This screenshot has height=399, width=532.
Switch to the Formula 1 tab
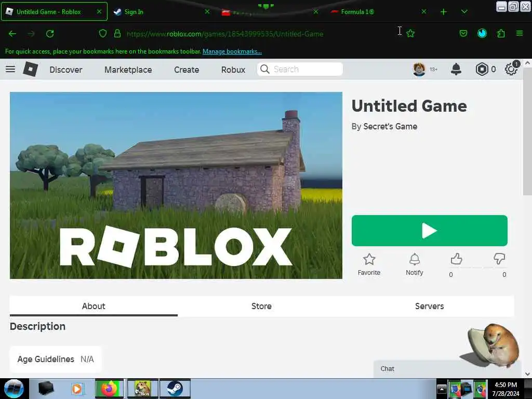(378, 12)
